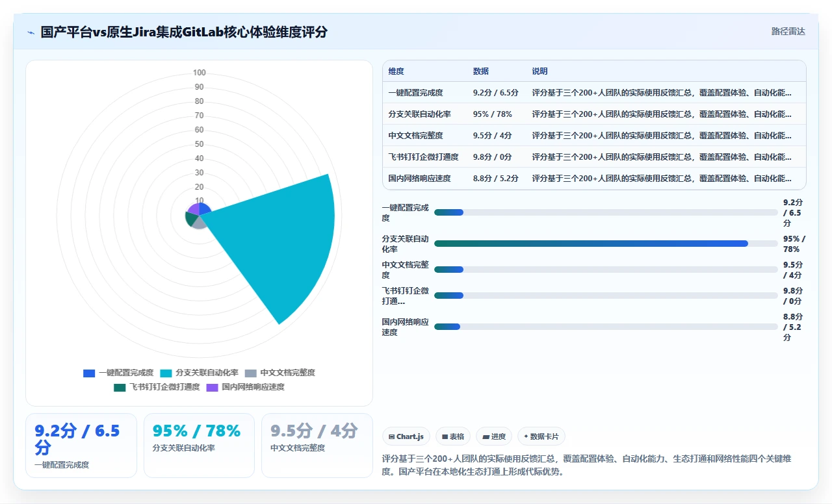This screenshot has width=832, height=504.
Task: Click the 50 axis label on the chart
Action: 199,144
